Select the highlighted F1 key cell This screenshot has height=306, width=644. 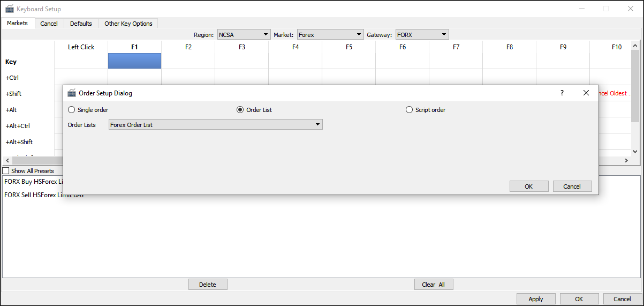pyautogui.click(x=134, y=61)
